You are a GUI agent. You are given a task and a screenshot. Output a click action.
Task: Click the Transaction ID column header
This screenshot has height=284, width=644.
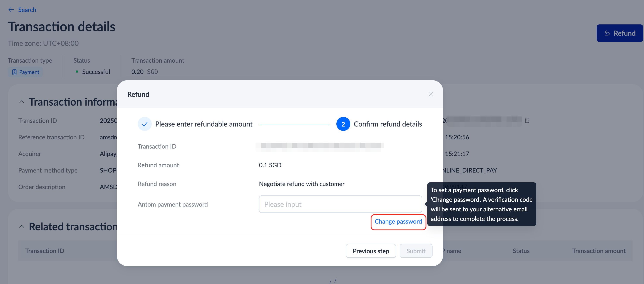coord(45,251)
